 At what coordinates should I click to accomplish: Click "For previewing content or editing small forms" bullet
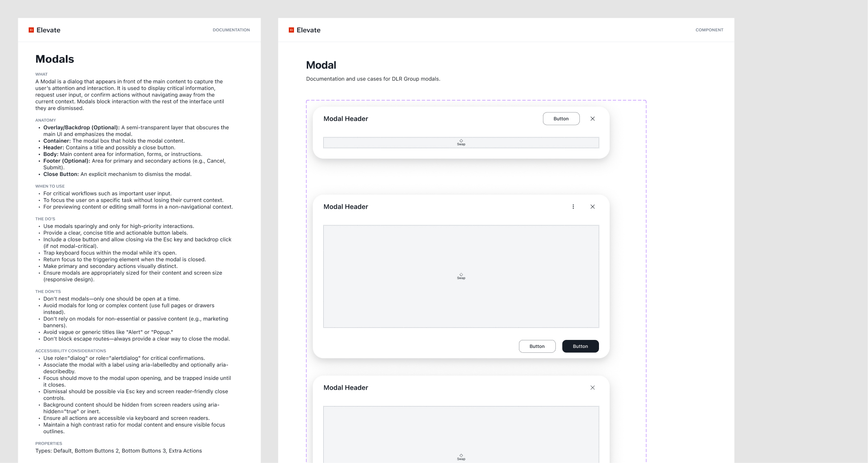(138, 207)
